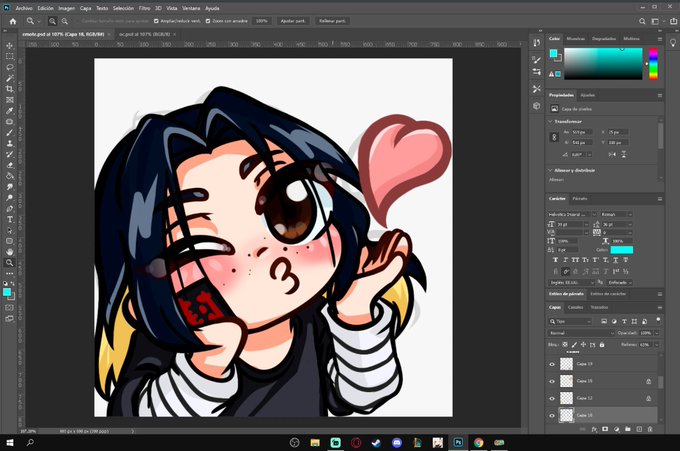This screenshot has height=451, width=680.
Task: Click the lightbulb Learn icon
Action: pyautogui.click(x=673, y=42)
